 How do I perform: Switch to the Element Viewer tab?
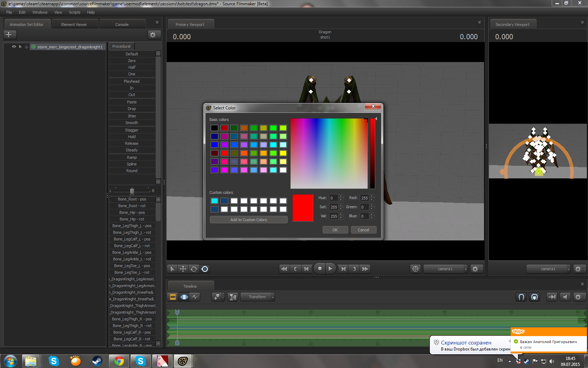[74, 25]
